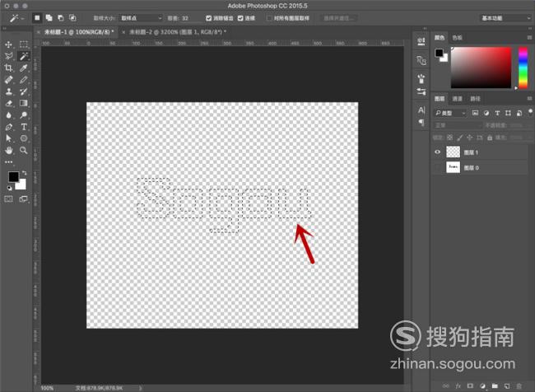Choose Subtract from Selection mode

pos(61,18)
